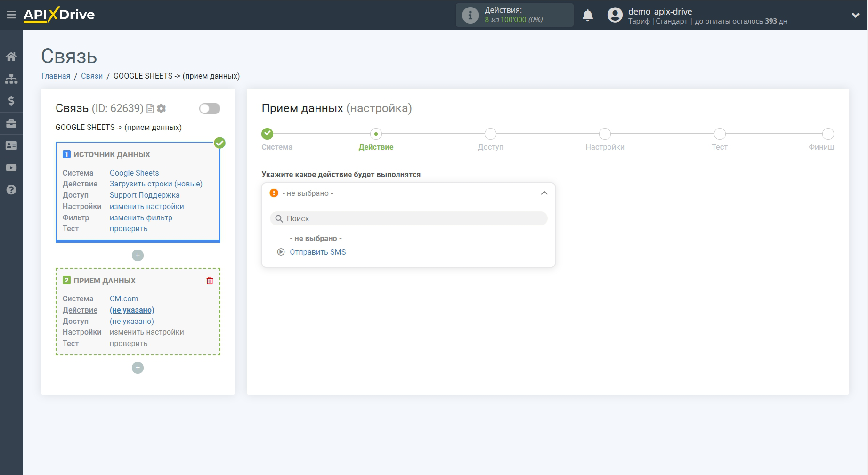Click the info icon beside Действия
Image resolution: width=868 pixels, height=475 pixels.
point(470,15)
